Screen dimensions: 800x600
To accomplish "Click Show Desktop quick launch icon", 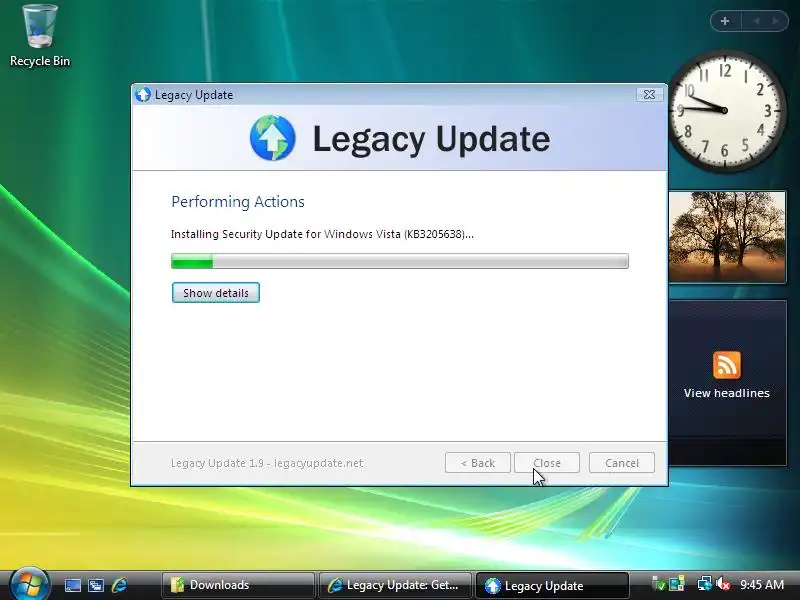I will coord(72,585).
